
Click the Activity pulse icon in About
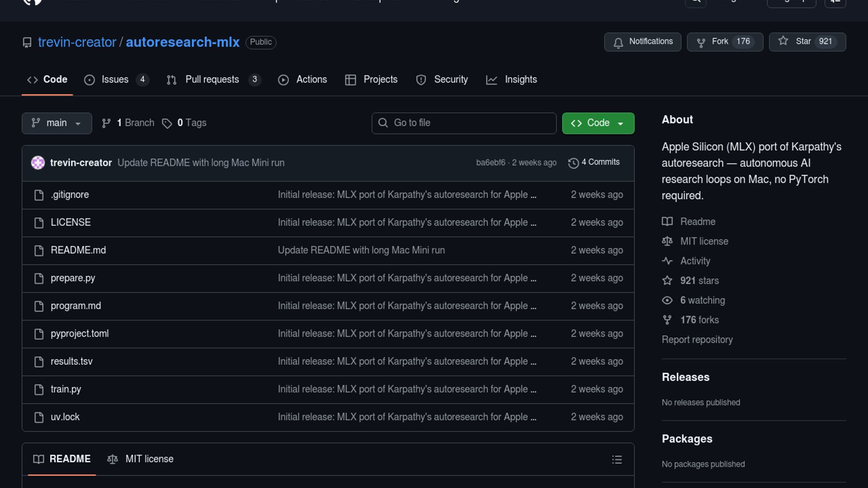[667, 261]
